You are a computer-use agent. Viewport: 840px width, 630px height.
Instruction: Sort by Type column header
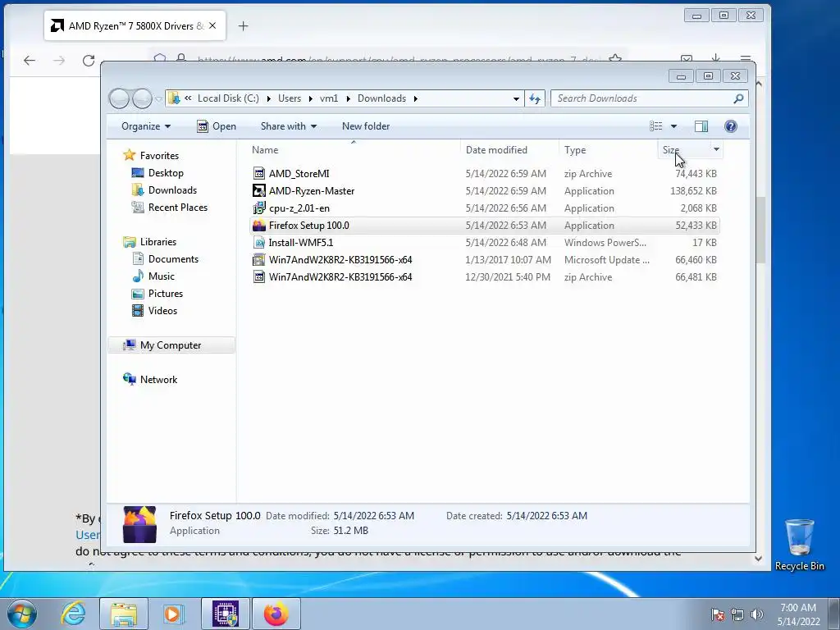608,149
